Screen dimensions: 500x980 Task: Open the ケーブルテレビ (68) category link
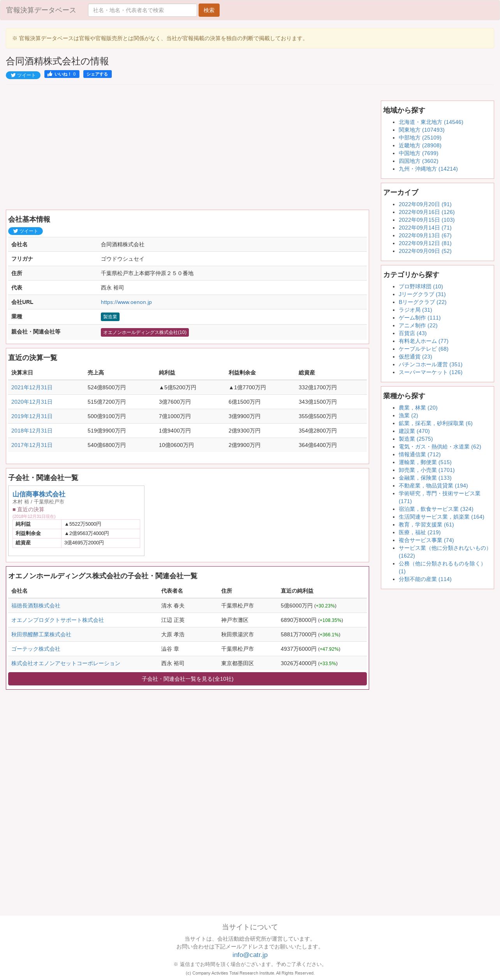coord(423,349)
